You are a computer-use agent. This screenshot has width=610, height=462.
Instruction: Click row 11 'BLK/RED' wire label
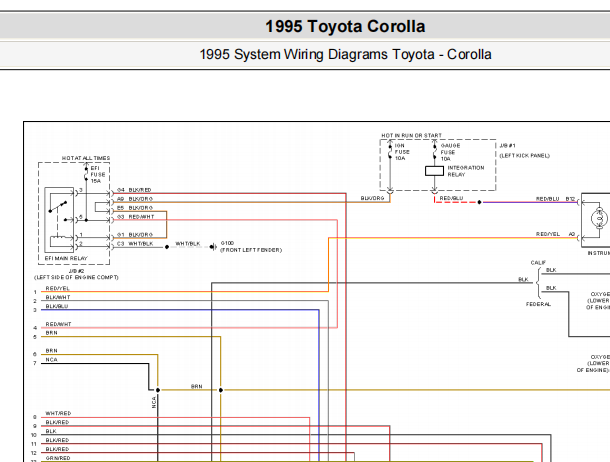tap(57, 440)
